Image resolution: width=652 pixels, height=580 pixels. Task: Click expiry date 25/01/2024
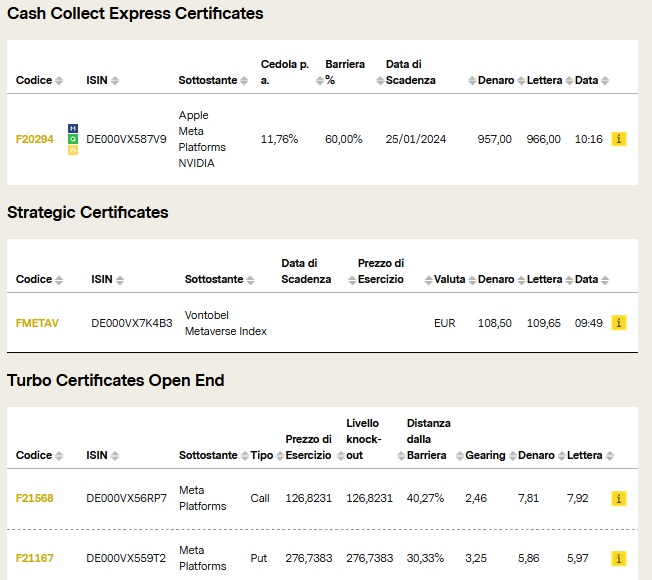point(415,139)
